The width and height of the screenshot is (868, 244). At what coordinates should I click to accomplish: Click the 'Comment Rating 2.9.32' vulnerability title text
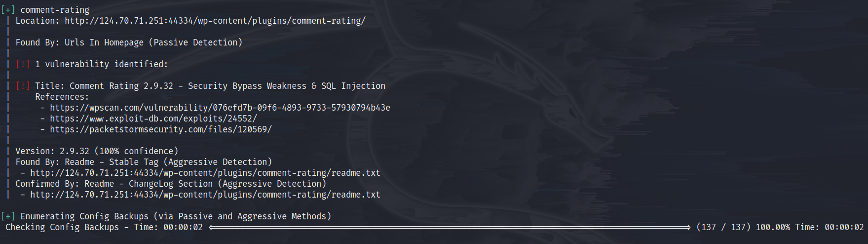pos(121,86)
